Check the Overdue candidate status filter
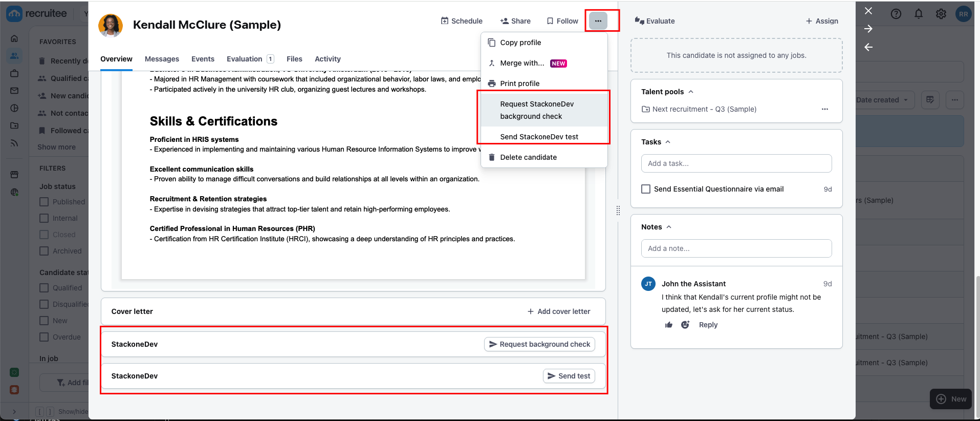This screenshot has height=421, width=980. click(44, 337)
